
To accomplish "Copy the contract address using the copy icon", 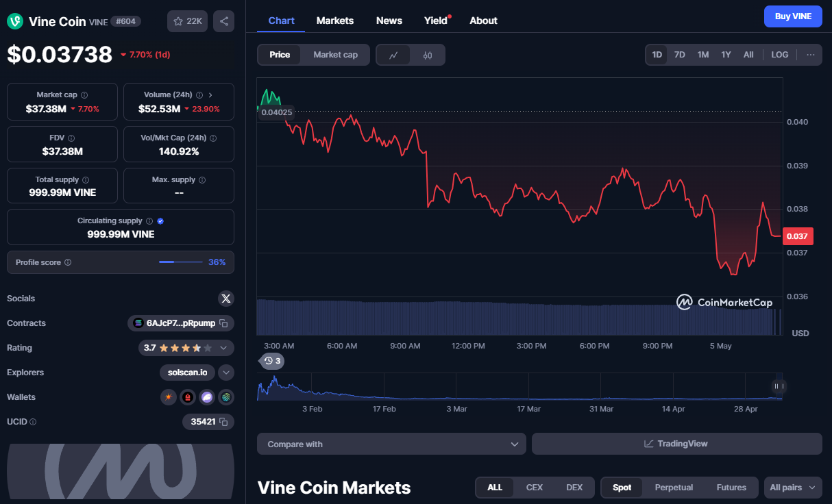I will (224, 323).
